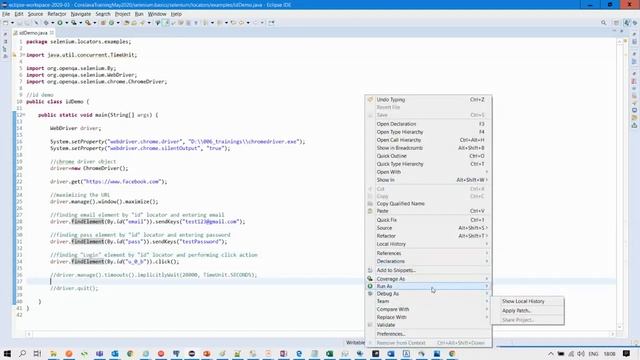This screenshot has height=360, width=640.
Task: Choose Paste in the context menu
Action: click(428, 211)
